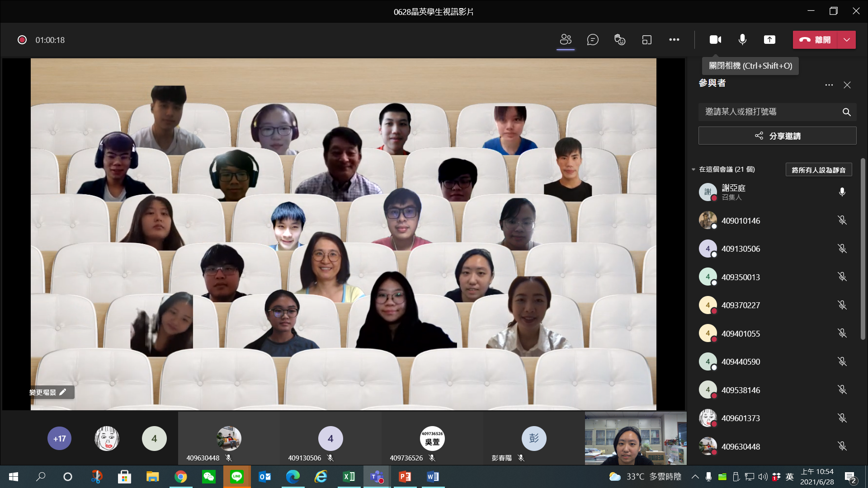
Task: Open reactions and raise hand icon
Action: click(x=620, y=40)
